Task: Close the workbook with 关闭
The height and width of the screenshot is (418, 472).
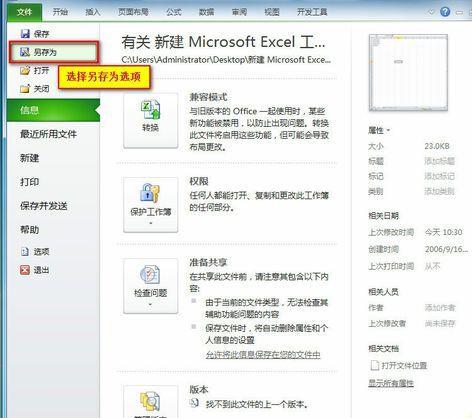Action: pyautogui.click(x=35, y=89)
